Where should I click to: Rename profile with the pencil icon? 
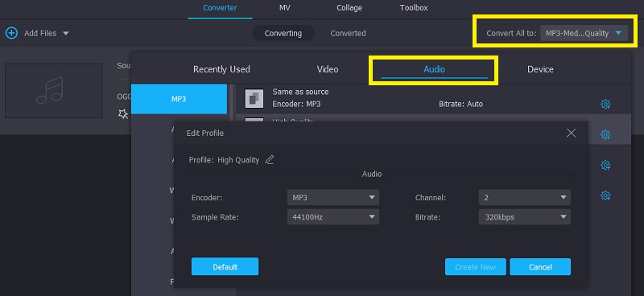click(x=270, y=160)
